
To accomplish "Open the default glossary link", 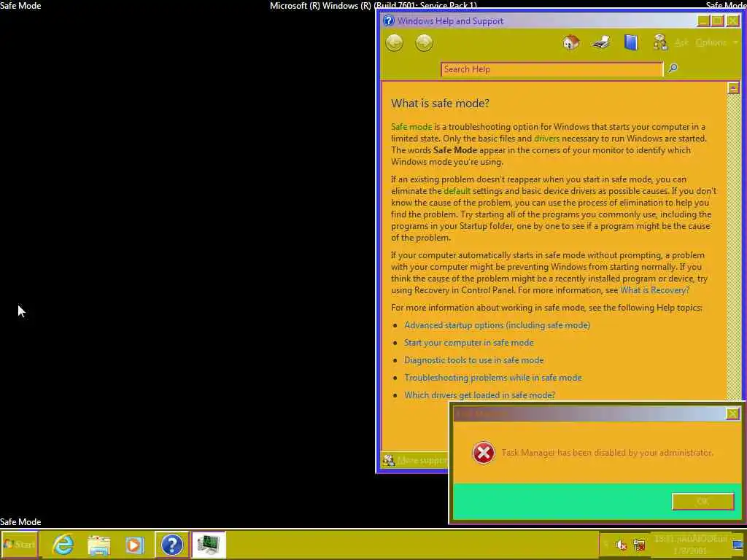I will [457, 191].
